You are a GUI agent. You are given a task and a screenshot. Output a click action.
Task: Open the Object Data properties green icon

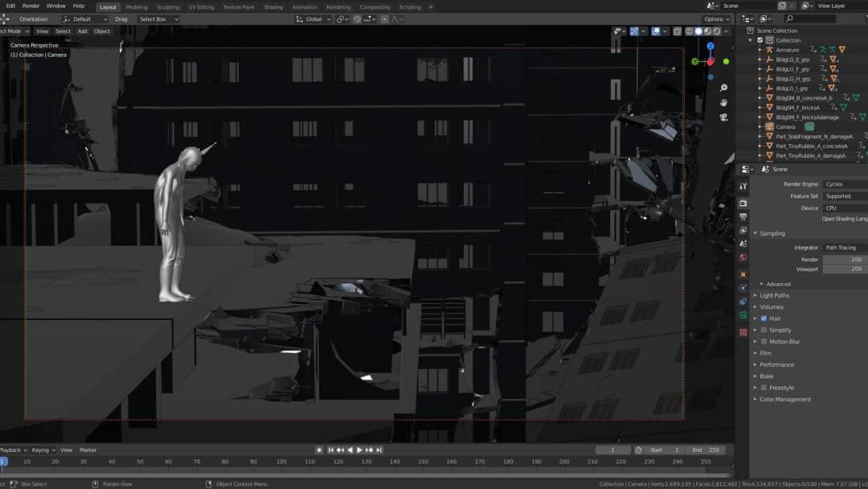743,315
